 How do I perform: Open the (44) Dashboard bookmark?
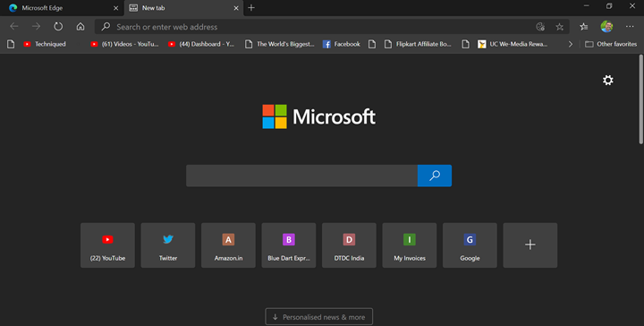point(201,44)
